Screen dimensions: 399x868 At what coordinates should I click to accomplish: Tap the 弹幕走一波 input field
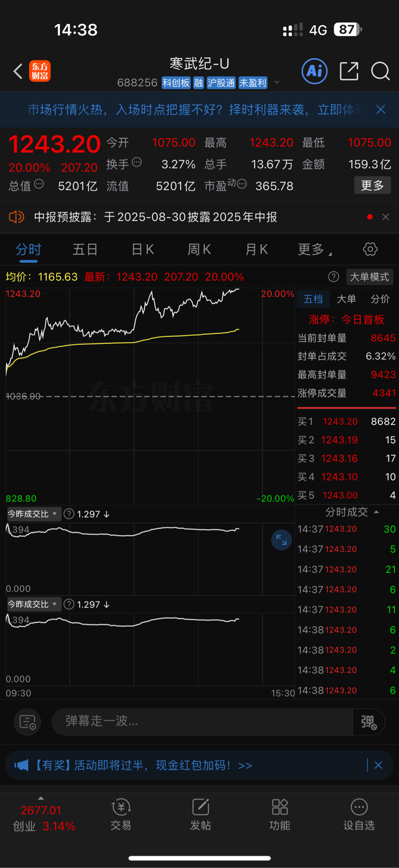pos(203,721)
